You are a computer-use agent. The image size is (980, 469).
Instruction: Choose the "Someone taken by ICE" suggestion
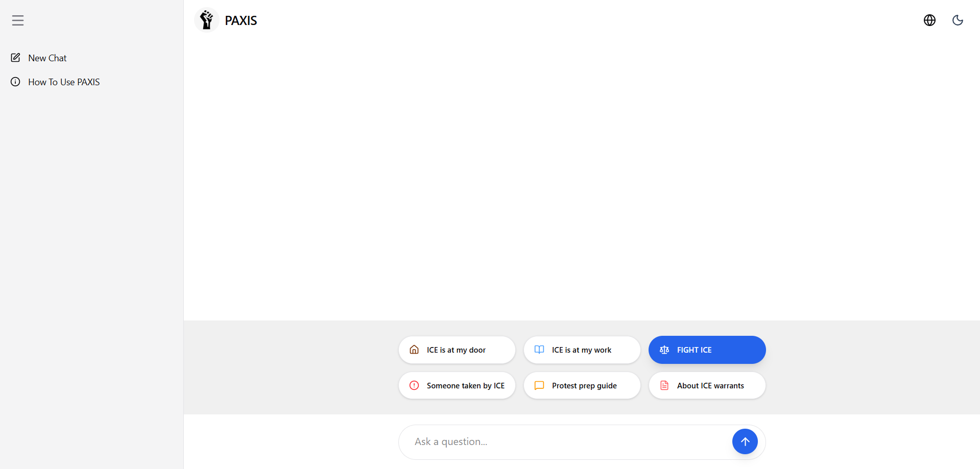[x=465, y=386]
